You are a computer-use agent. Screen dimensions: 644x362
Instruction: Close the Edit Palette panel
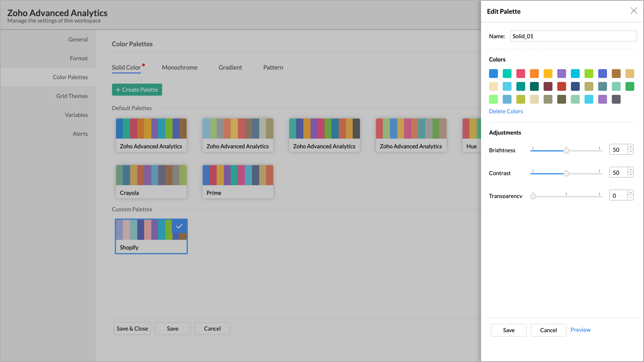point(634,11)
